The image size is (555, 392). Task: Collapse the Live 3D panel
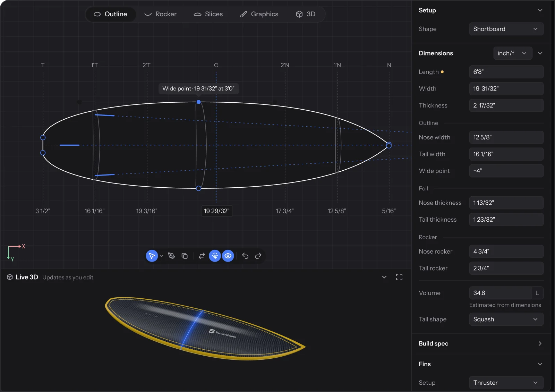(x=384, y=277)
